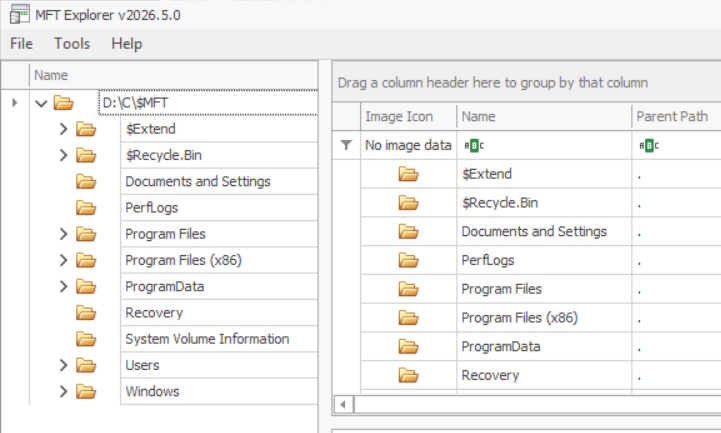Click the Program Files folder icon in tree

tap(86, 234)
